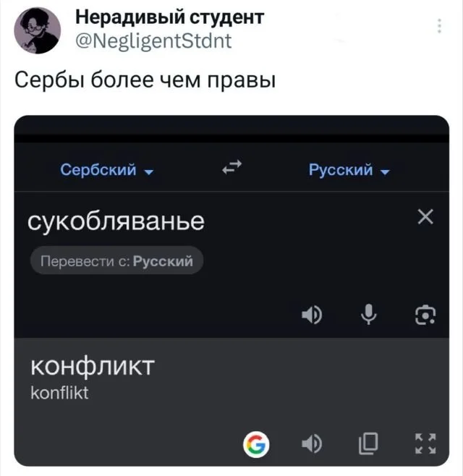
Task: Open the Нерадивый студент profile name
Action: 169,17
